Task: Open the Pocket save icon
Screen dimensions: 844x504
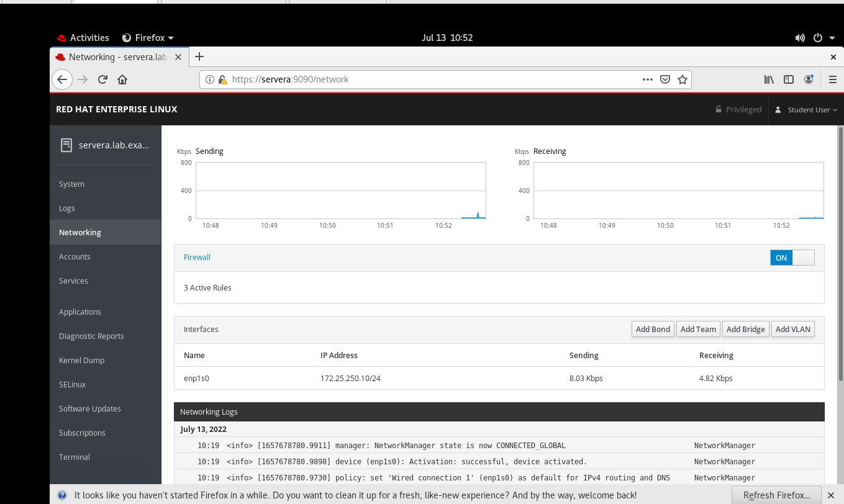Action: [x=665, y=79]
